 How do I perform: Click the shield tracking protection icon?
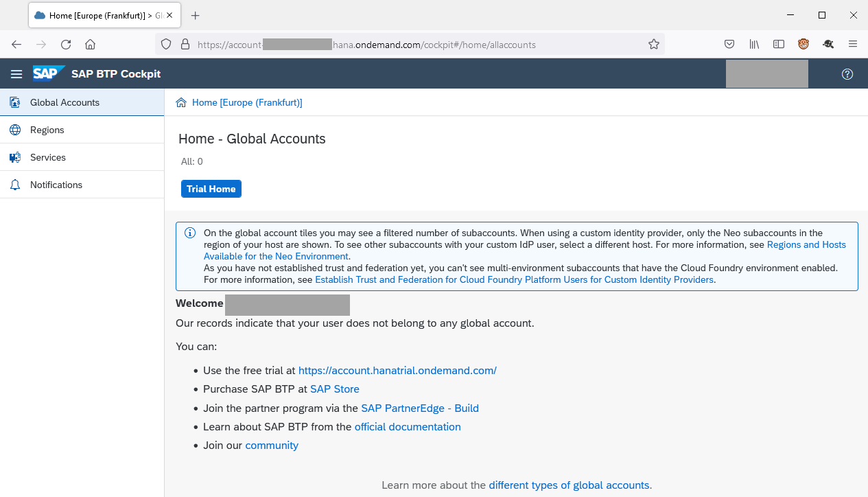[x=166, y=44]
